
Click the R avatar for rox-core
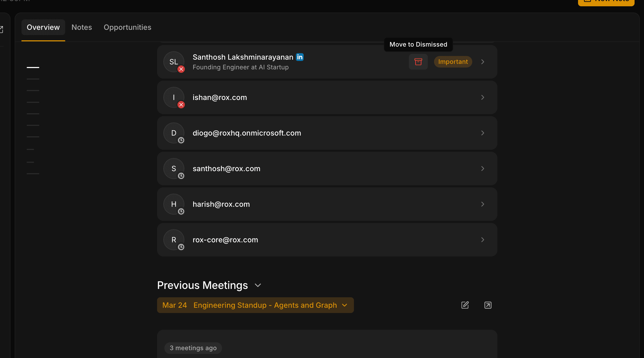174,240
